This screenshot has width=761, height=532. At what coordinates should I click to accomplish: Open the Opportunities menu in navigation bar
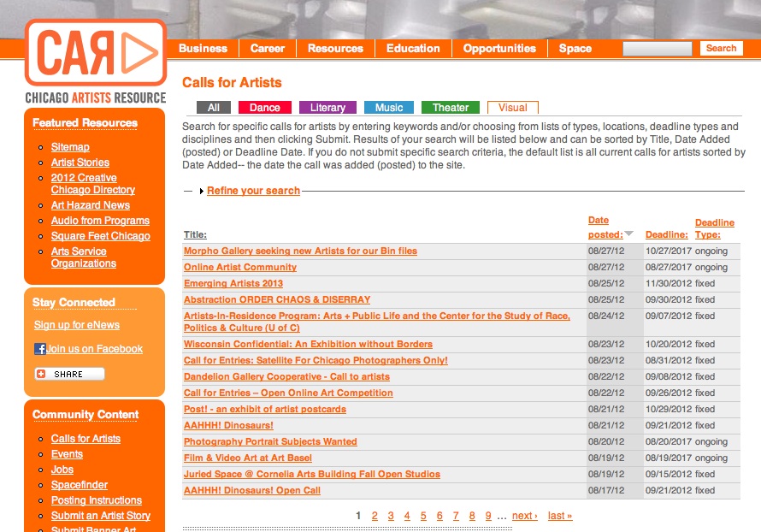(499, 49)
